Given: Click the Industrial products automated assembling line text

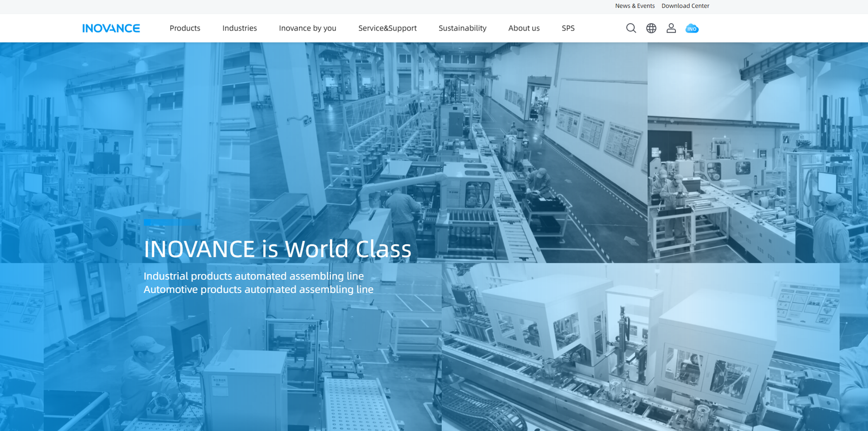Looking at the screenshot, I should (254, 276).
